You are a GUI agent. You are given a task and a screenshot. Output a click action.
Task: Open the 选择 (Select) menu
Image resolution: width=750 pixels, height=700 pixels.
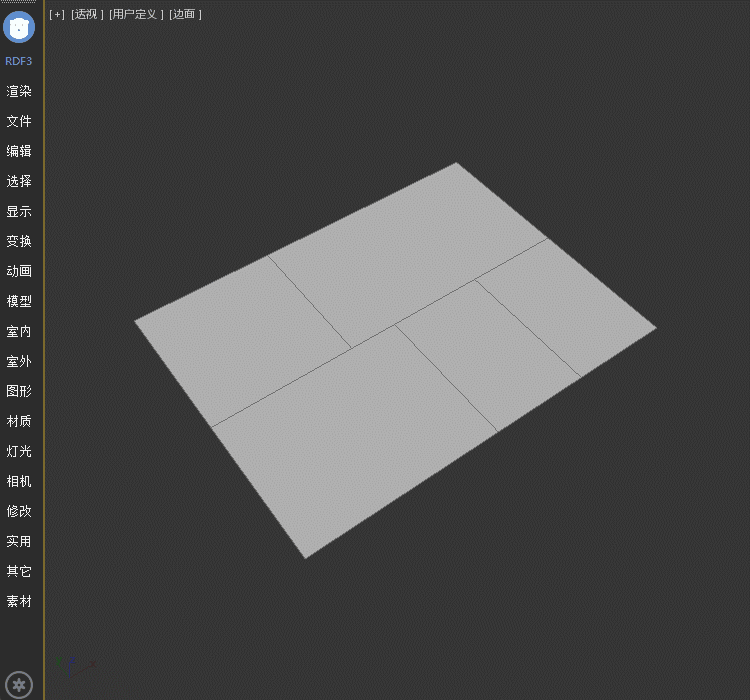(19, 181)
